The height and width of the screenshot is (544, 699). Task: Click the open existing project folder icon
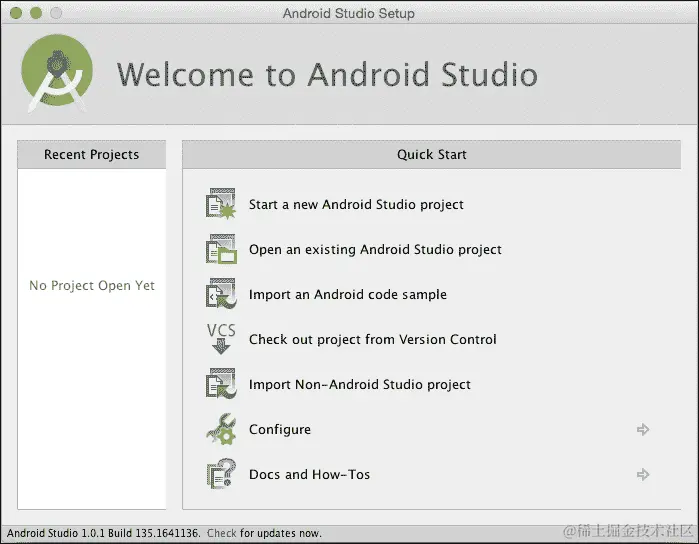[x=221, y=249]
